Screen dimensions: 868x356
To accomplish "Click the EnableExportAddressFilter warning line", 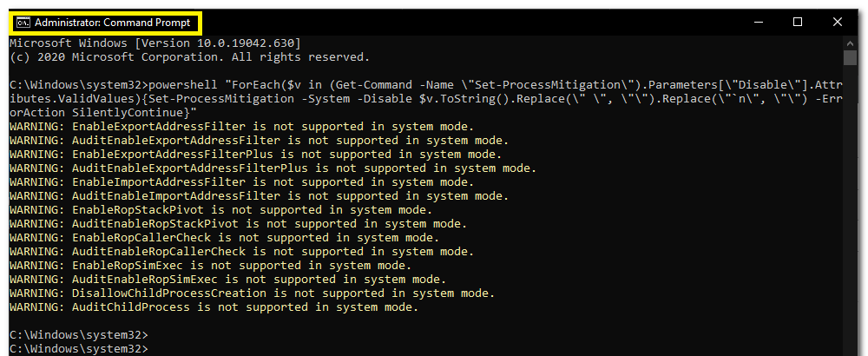I will tap(242, 126).
